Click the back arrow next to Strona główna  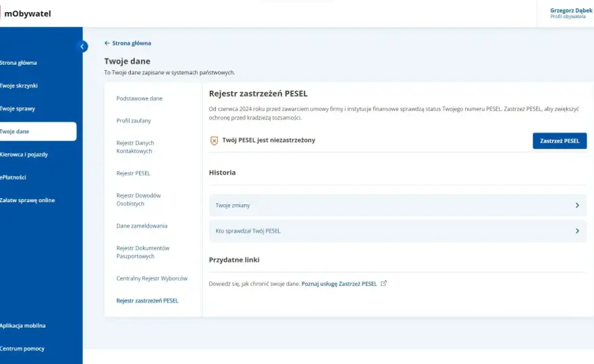point(107,43)
